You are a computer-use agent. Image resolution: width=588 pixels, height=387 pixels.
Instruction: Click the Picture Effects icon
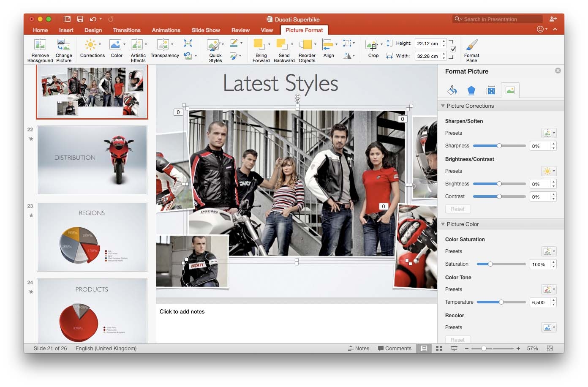pyautogui.click(x=234, y=55)
